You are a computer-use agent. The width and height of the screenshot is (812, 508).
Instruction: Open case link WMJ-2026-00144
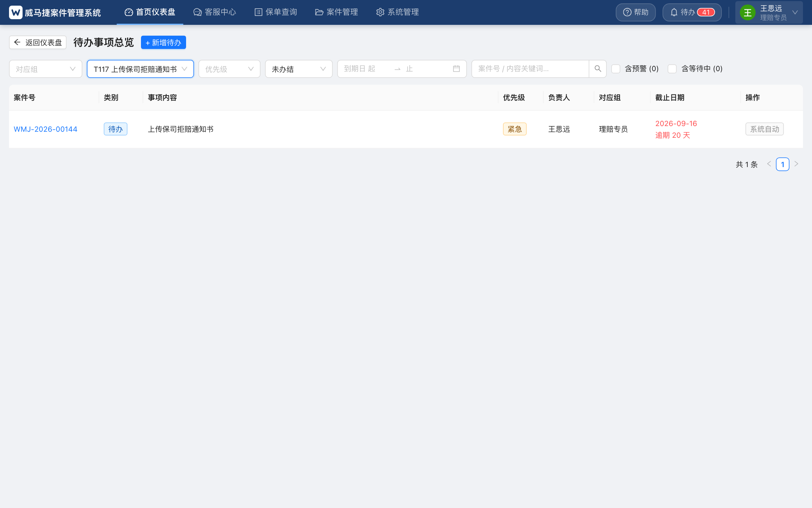click(x=45, y=129)
